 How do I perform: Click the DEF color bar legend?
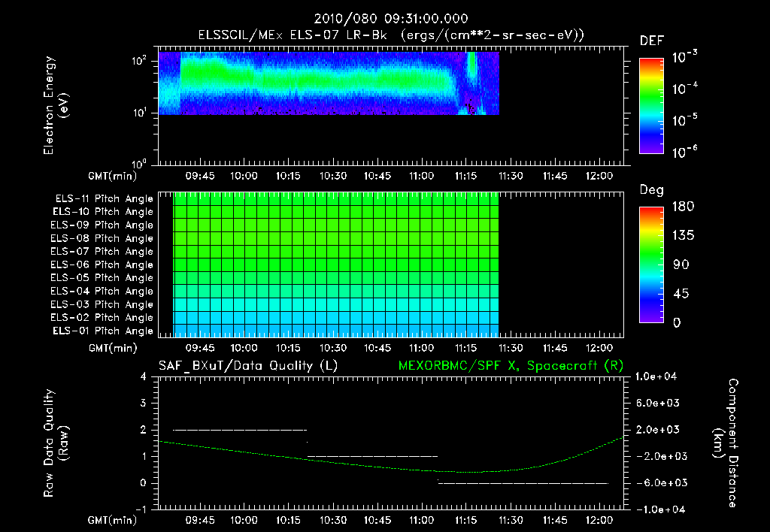point(651,106)
